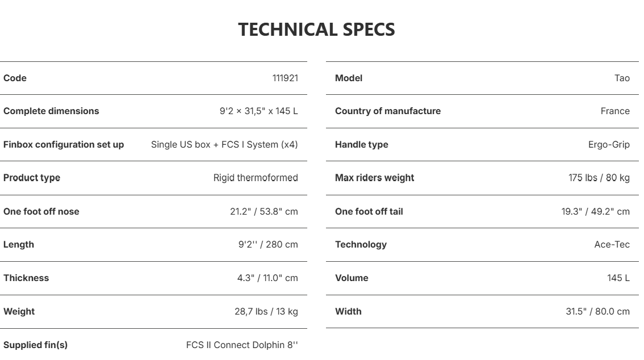644x360 pixels.
Task: Select the Volume value 145 L
Action: click(618, 278)
